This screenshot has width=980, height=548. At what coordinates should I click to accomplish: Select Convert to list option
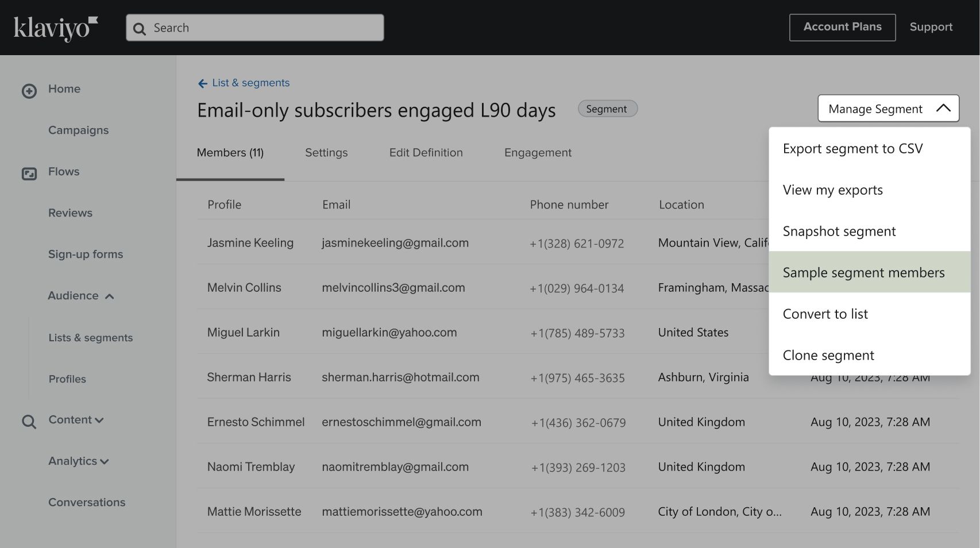click(825, 314)
